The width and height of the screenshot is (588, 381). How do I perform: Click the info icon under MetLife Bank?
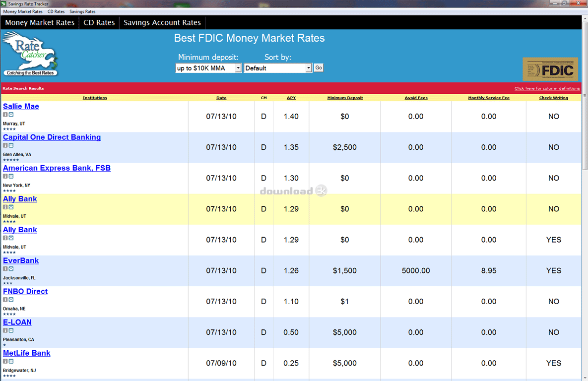click(x=5, y=361)
